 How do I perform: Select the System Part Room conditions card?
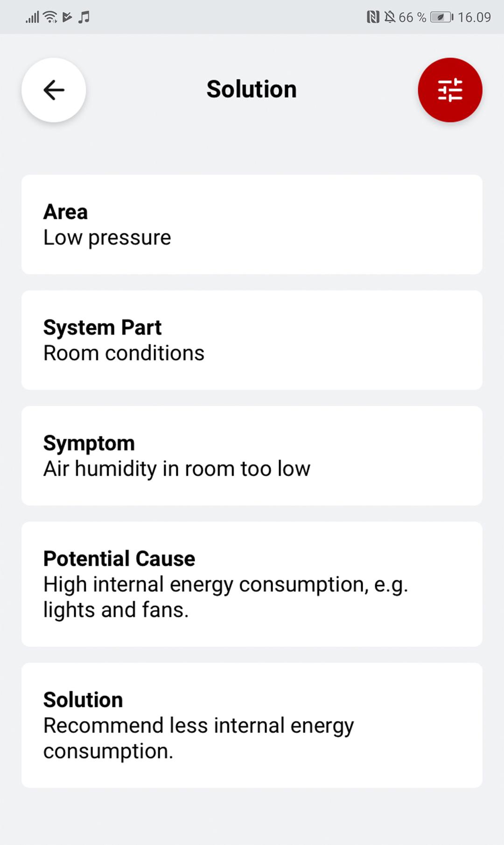coord(252,340)
